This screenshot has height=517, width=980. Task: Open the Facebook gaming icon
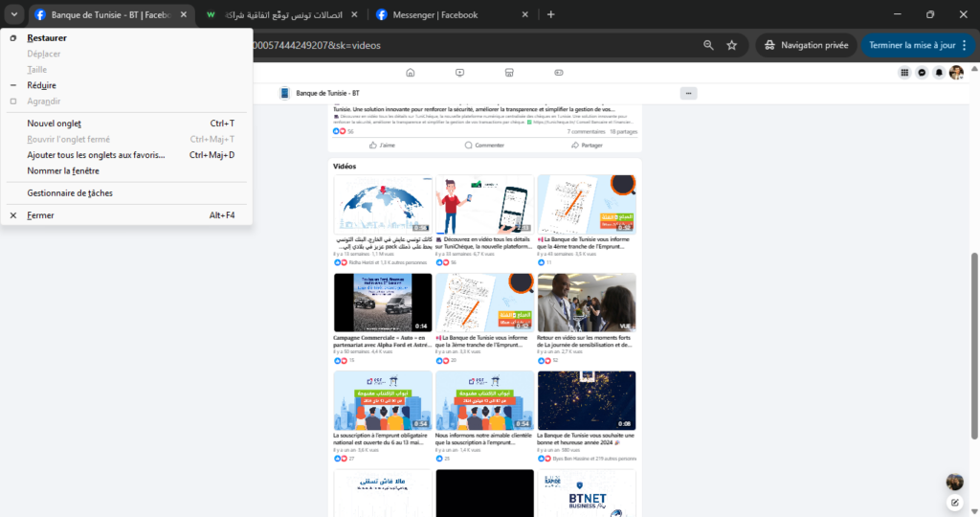point(560,73)
